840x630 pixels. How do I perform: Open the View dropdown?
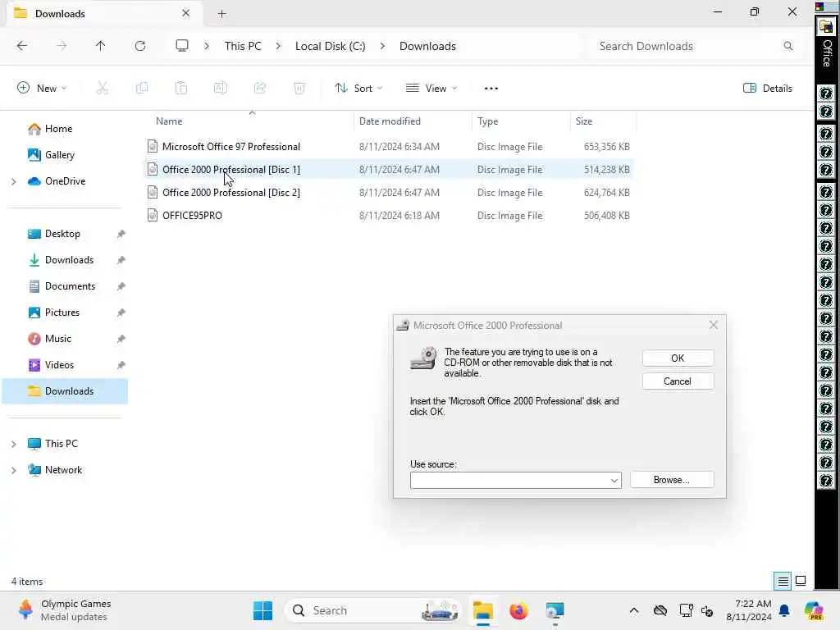(431, 88)
